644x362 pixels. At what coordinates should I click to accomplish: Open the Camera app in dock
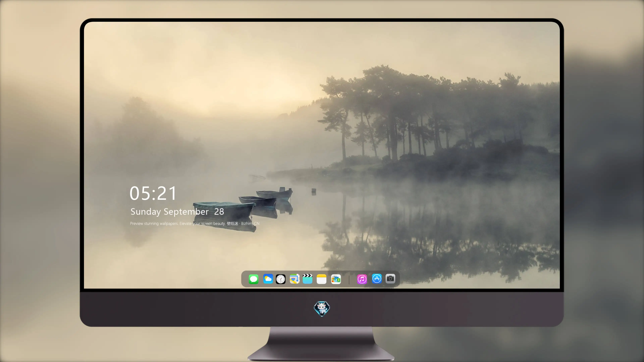click(390, 279)
